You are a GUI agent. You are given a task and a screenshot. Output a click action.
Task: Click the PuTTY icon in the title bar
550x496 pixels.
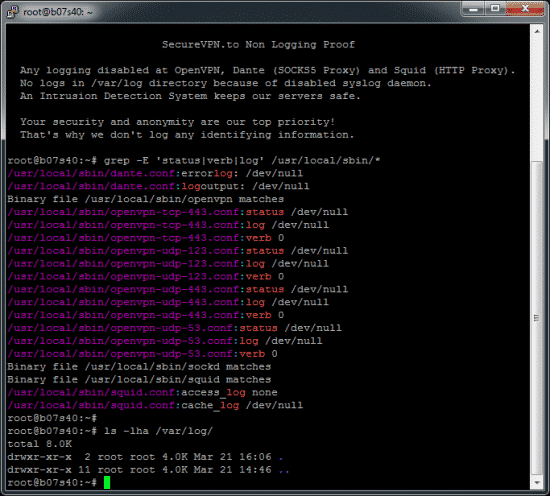coord(12,12)
